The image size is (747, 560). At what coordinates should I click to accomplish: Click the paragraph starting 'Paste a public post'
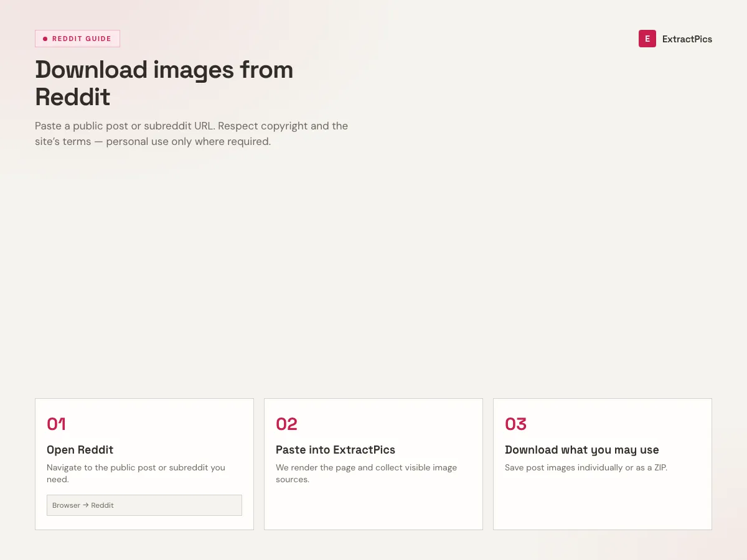pos(192,134)
